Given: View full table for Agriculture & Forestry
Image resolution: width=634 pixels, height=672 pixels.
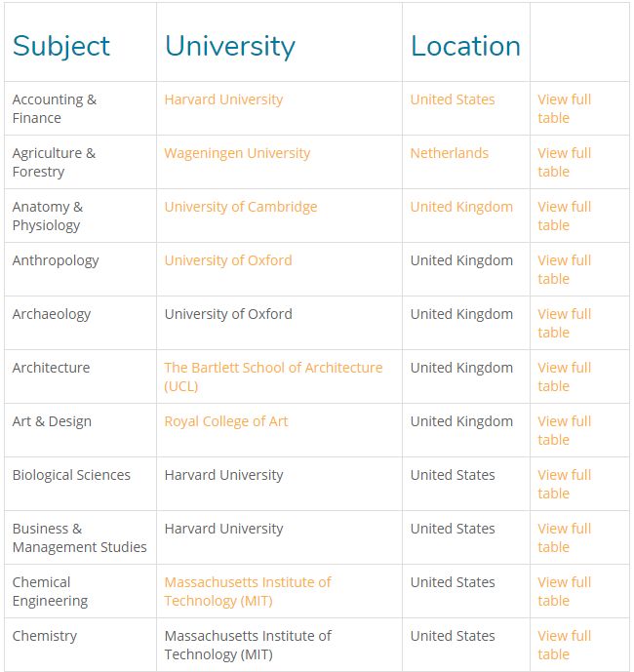Looking at the screenshot, I should [564, 162].
